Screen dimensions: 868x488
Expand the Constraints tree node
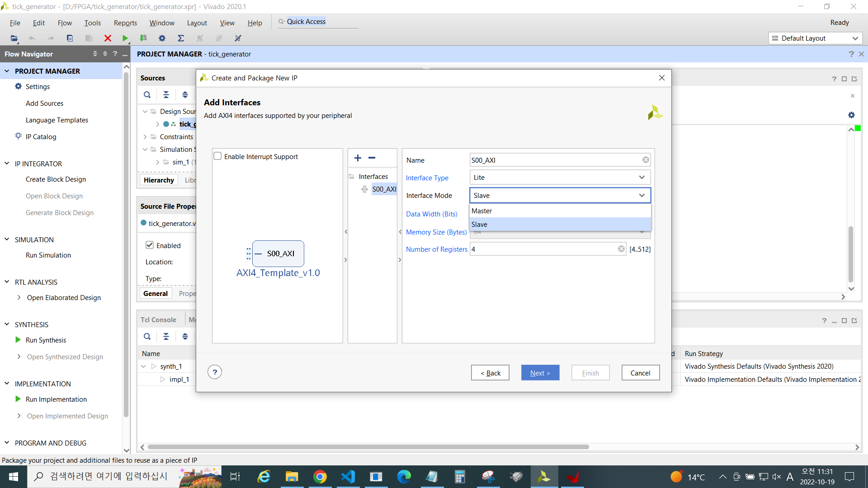pos(145,136)
